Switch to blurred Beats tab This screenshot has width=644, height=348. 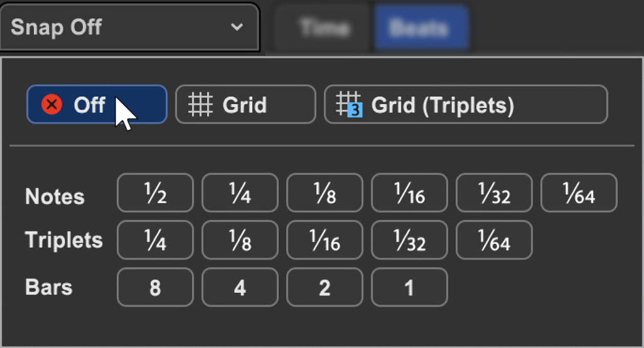[421, 28]
